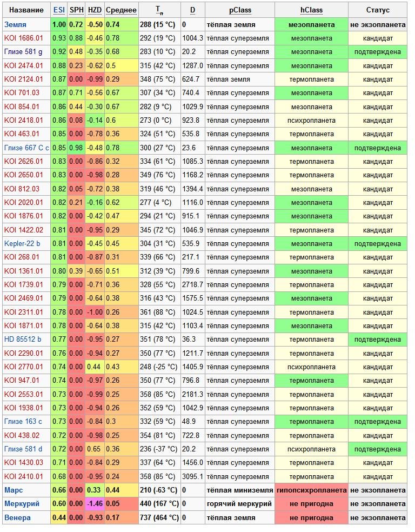Select the hClass column header

pyautogui.click(x=311, y=10)
